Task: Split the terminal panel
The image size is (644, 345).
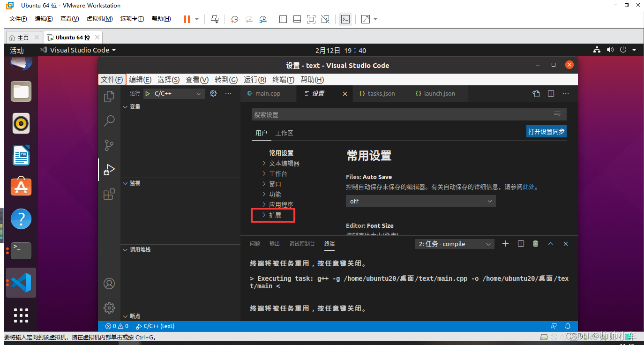Action: [x=521, y=244]
